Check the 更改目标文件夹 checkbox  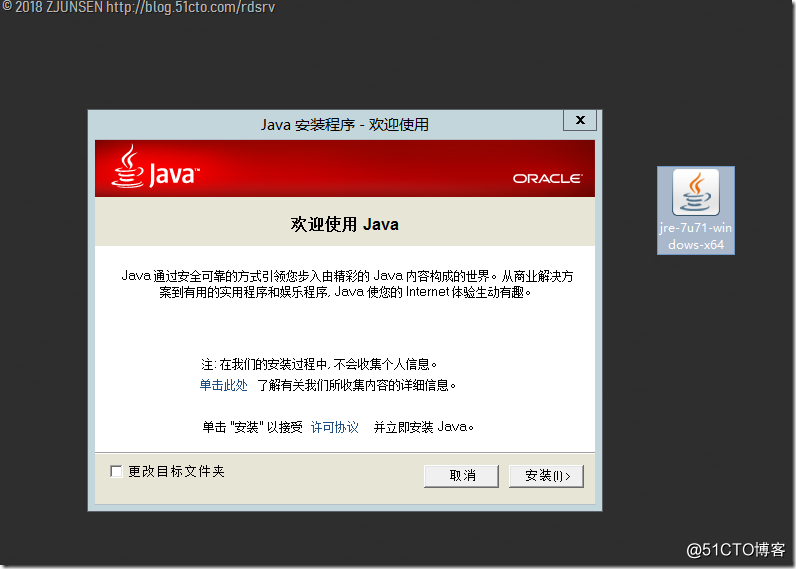116,472
